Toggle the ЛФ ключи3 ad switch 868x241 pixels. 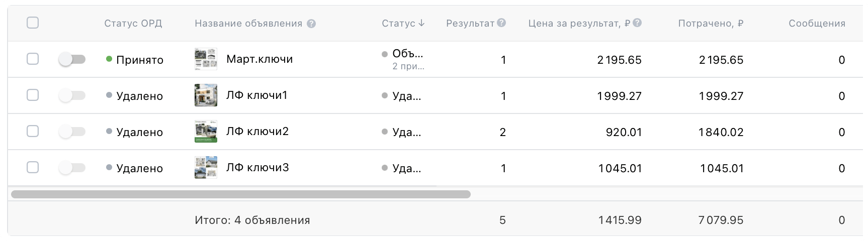(72, 168)
